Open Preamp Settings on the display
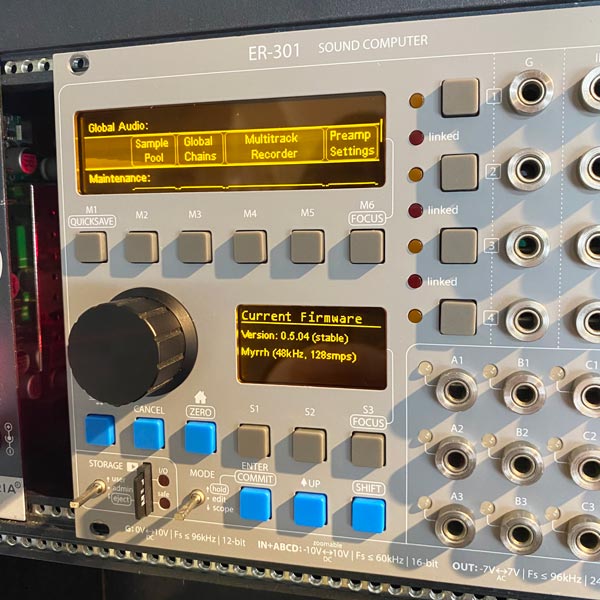This screenshot has height=600, width=600. [351, 143]
